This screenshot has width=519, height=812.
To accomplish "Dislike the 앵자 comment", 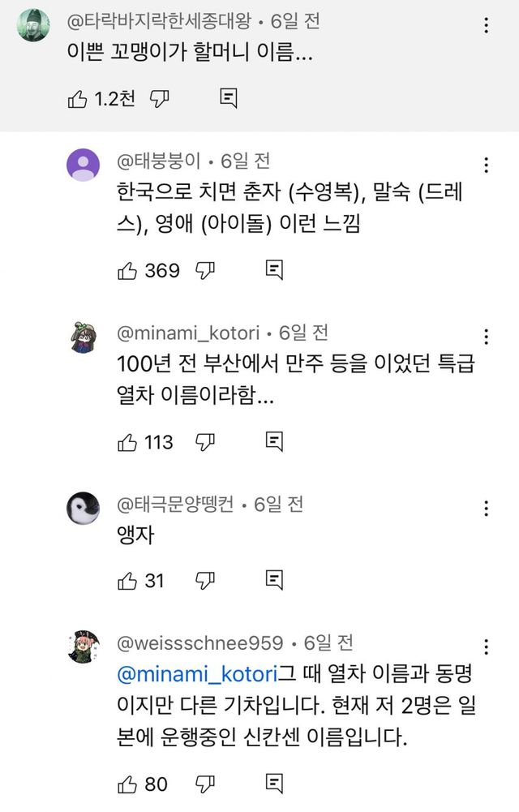I will coord(206,580).
